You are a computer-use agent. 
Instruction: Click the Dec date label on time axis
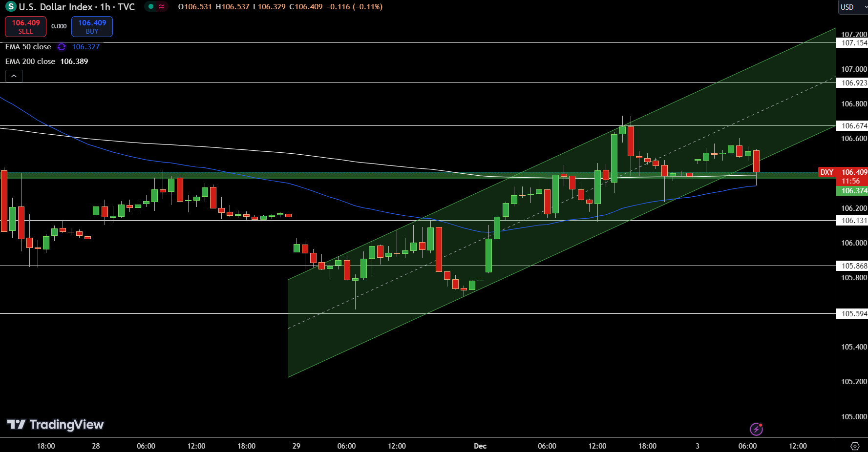coord(480,446)
